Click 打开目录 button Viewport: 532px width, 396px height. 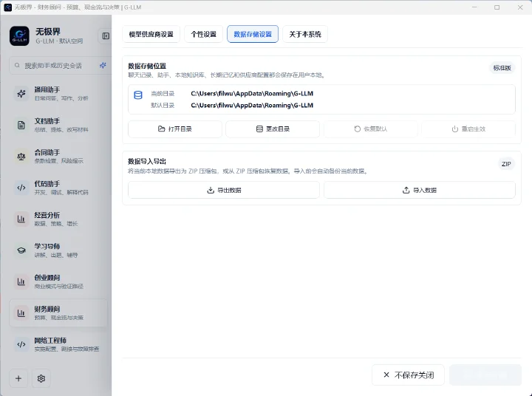pos(175,129)
